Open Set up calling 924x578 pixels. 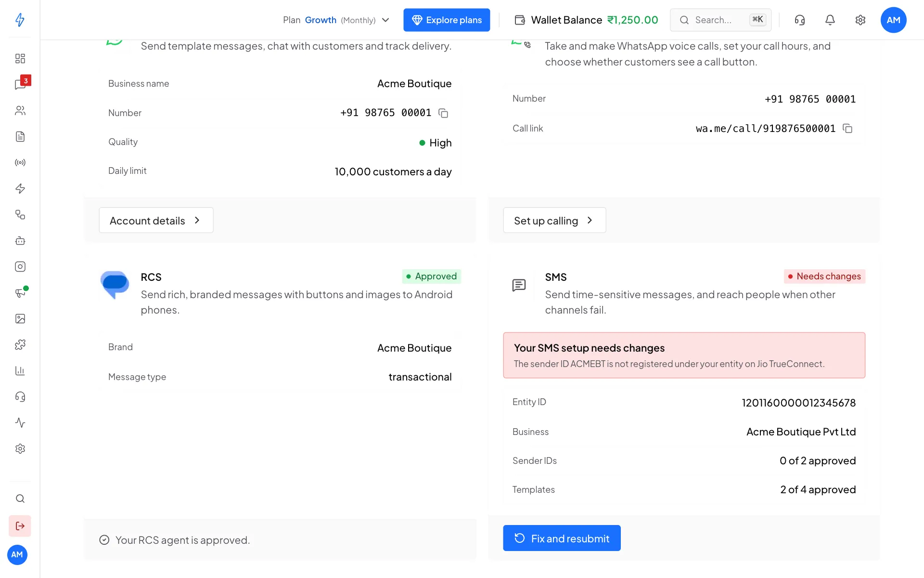[x=554, y=220]
